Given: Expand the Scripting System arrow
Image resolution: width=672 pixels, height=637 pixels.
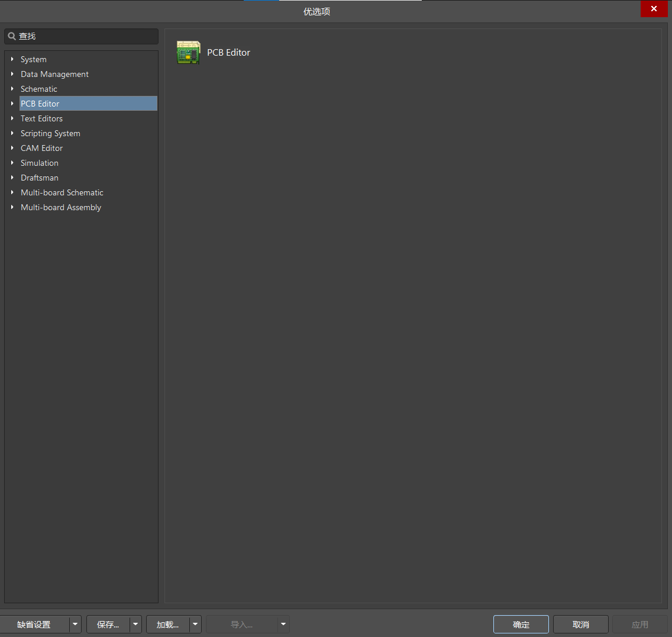Looking at the screenshot, I should (12, 133).
